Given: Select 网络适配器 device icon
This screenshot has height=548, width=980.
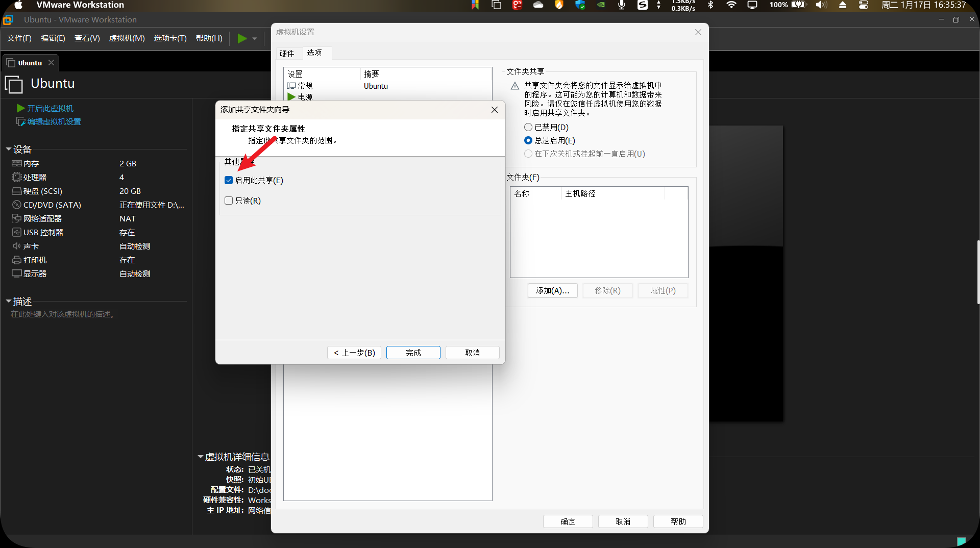Looking at the screenshot, I should pyautogui.click(x=17, y=218).
